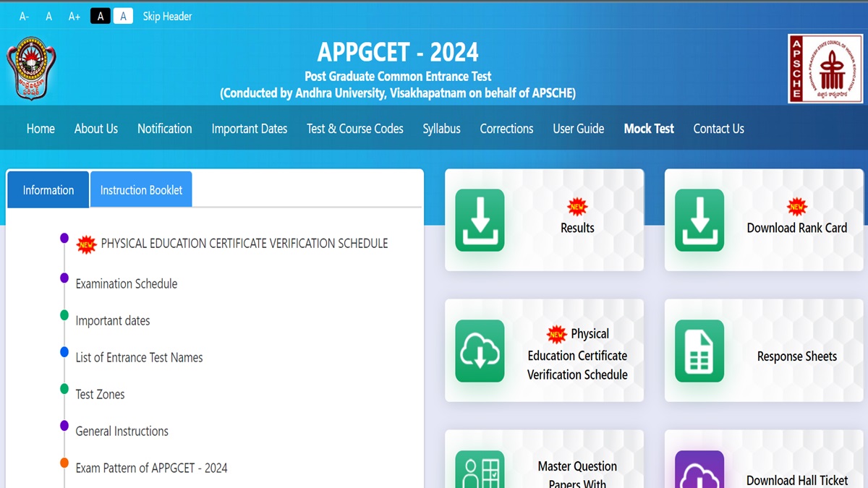Viewport: 868px width, 488px height.
Task: Select the black high-contrast theme swatch
Action: coord(101,16)
